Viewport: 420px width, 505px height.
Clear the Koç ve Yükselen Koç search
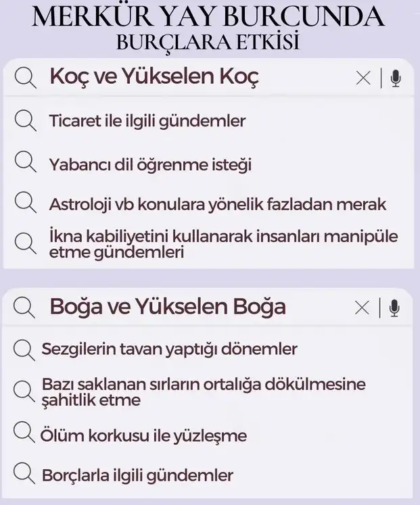(363, 78)
